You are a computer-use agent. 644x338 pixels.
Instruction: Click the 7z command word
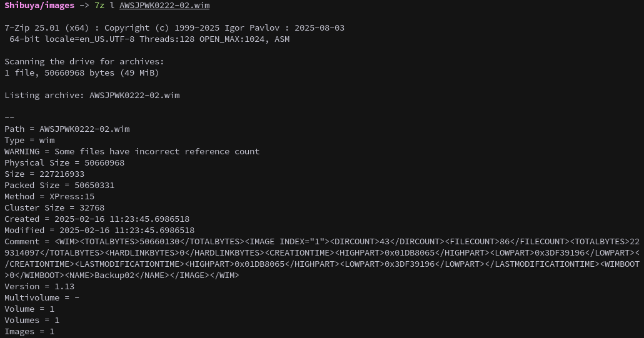coord(99,6)
